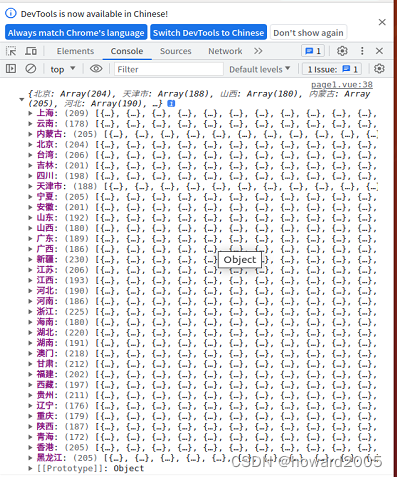
Task: Clear the console with the ban icon
Action: click(x=31, y=69)
